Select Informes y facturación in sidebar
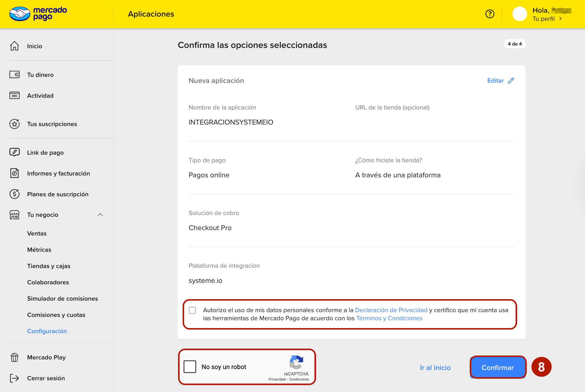This screenshot has height=392, width=585. 59,173
